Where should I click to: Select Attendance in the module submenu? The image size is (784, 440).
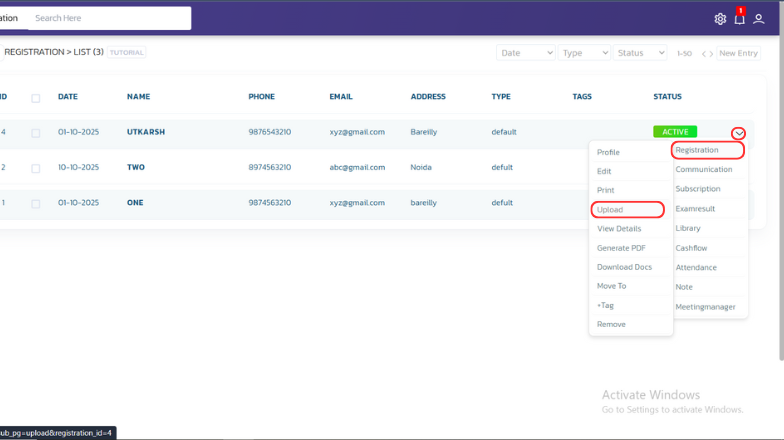[x=696, y=268]
